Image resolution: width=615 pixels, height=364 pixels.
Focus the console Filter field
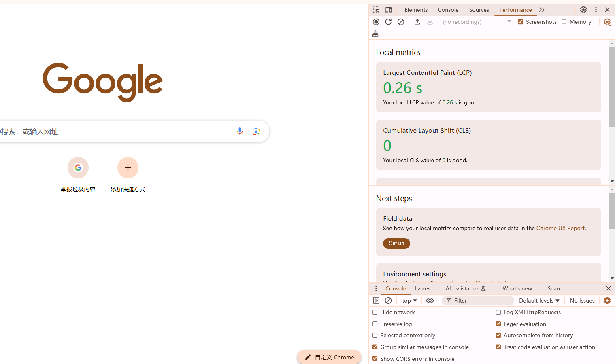coord(478,301)
